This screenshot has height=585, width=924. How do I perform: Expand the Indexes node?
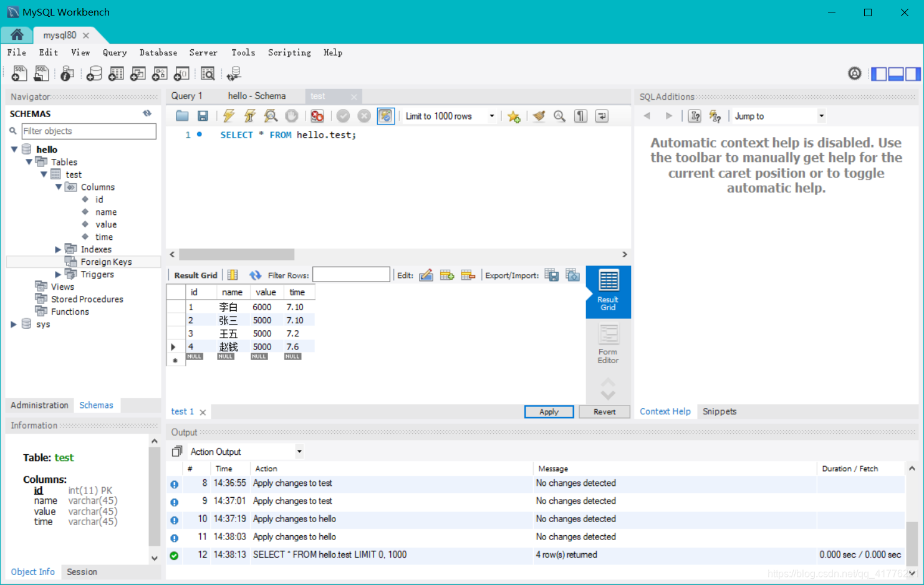coord(58,249)
